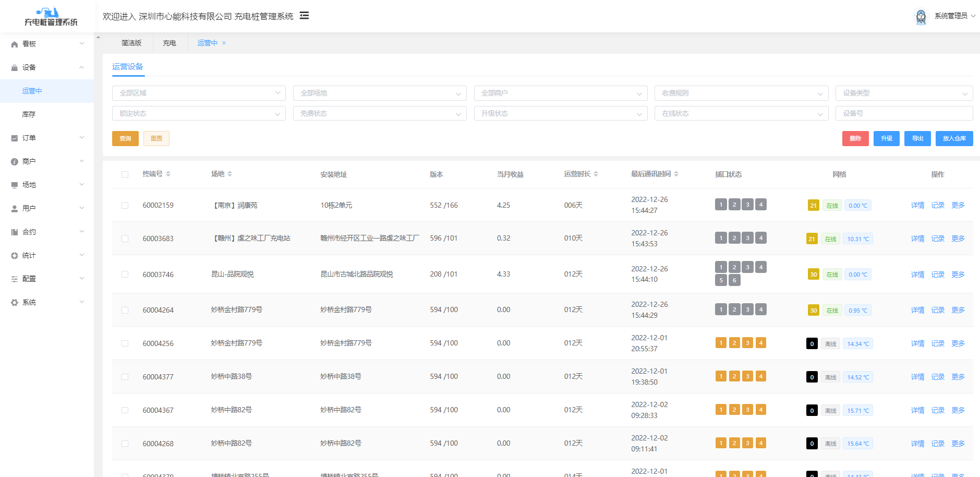The height and width of the screenshot is (477, 980).
Task: Click 在线 status tag for terminal 60003683
Action: click(x=830, y=239)
